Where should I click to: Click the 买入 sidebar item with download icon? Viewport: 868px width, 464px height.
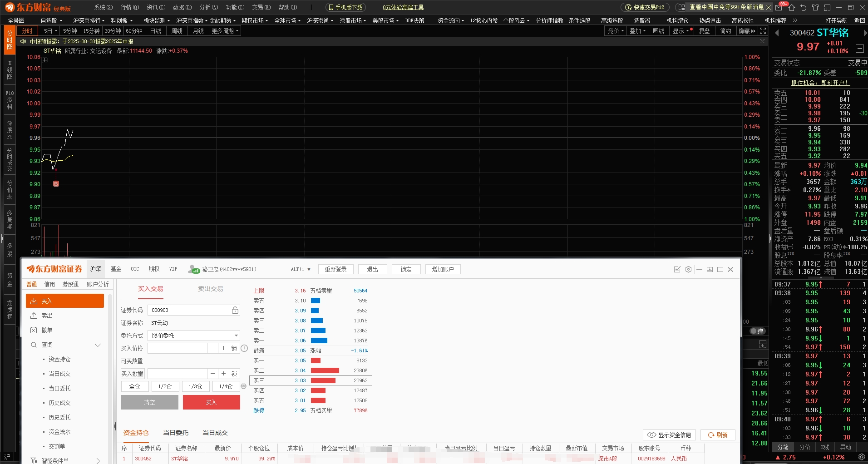pyautogui.click(x=65, y=301)
